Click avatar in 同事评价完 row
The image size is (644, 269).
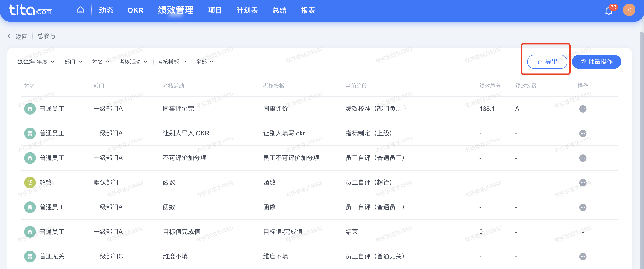(x=30, y=109)
